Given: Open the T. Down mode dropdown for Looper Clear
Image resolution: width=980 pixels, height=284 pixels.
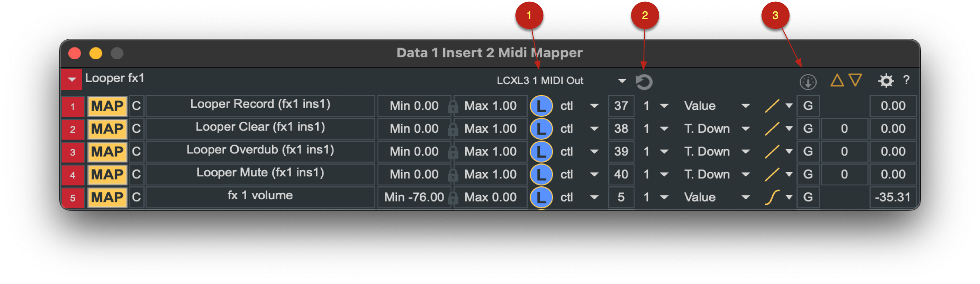Looking at the screenshot, I should coord(717,129).
